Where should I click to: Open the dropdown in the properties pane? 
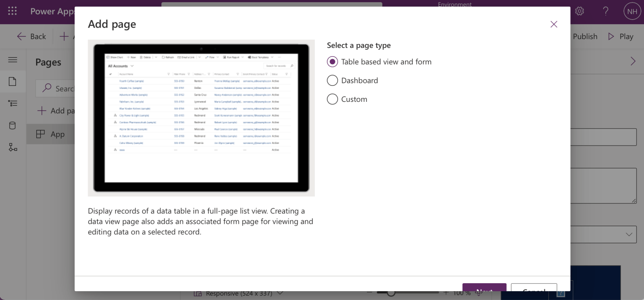click(x=604, y=235)
